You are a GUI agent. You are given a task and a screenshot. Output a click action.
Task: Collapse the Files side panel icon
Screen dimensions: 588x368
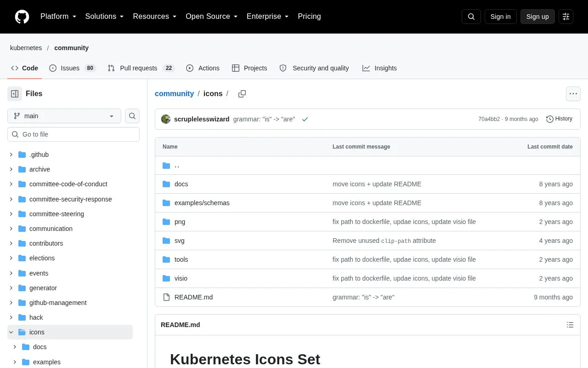15,94
